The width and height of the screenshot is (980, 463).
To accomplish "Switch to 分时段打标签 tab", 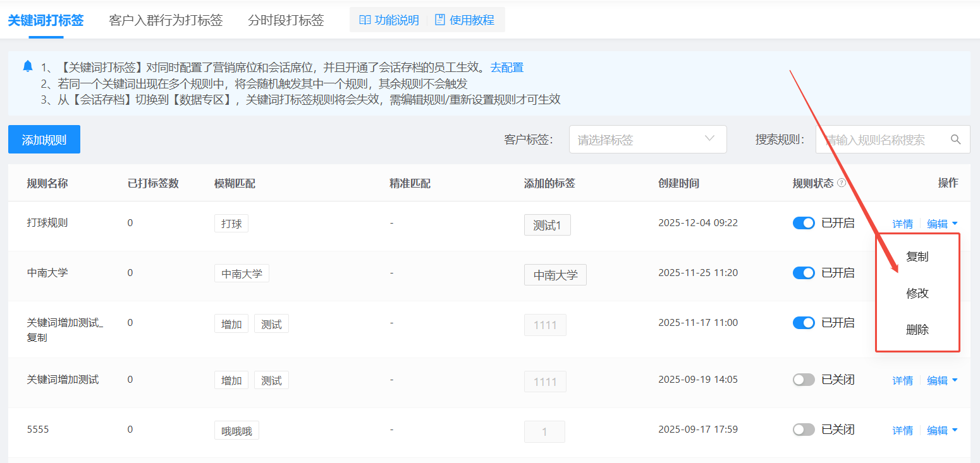I will pos(286,20).
